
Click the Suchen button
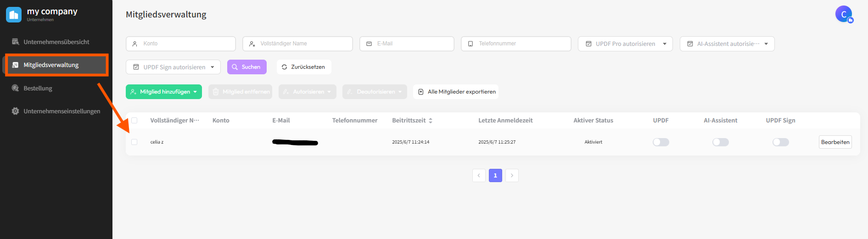coord(247,67)
